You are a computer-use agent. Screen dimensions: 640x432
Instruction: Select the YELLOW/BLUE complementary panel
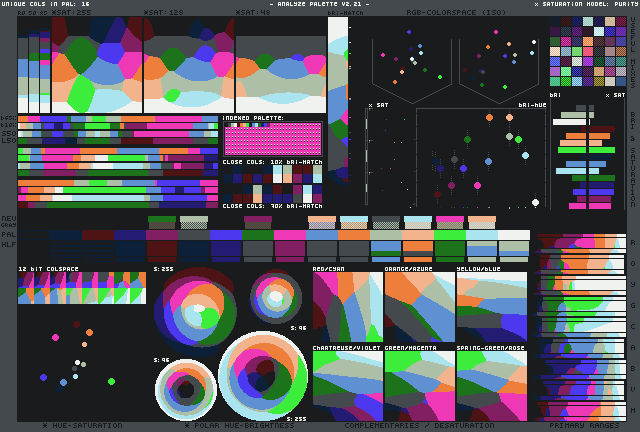[x=492, y=307]
